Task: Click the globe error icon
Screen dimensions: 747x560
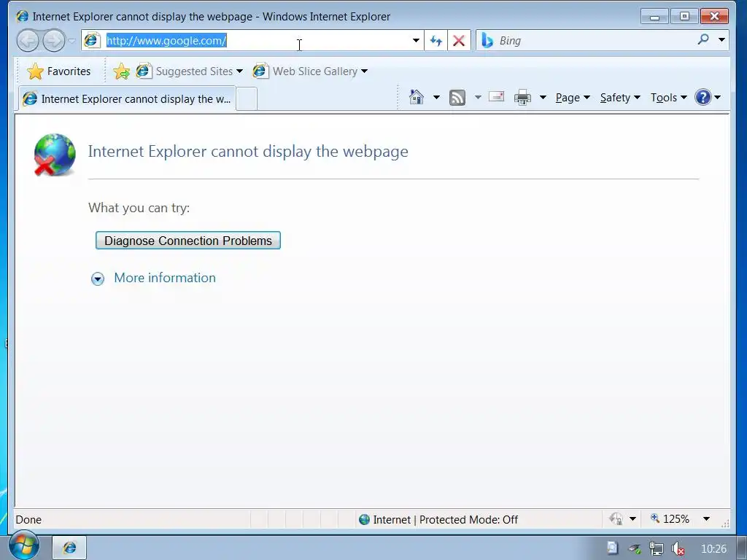Action: [x=54, y=155]
